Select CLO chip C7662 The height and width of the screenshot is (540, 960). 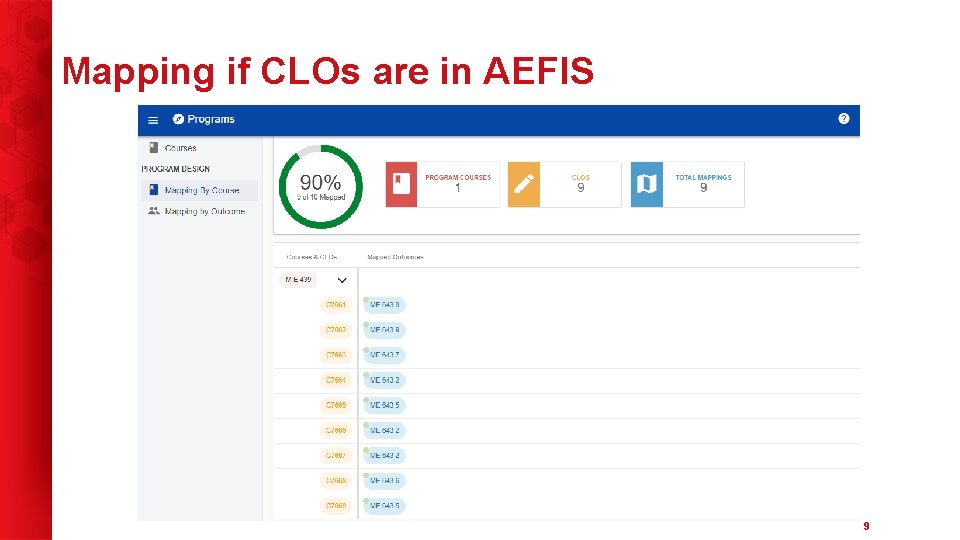click(x=336, y=330)
